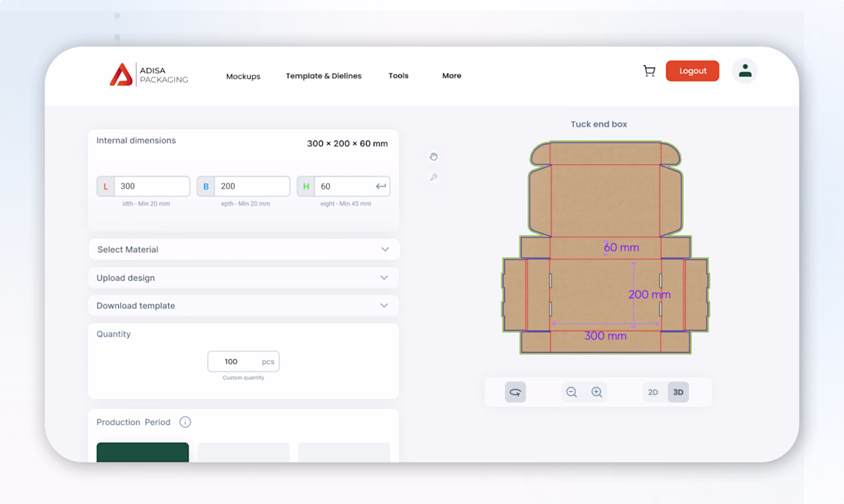Edit the Height field value 60
The image size is (844, 504).
pyautogui.click(x=345, y=186)
